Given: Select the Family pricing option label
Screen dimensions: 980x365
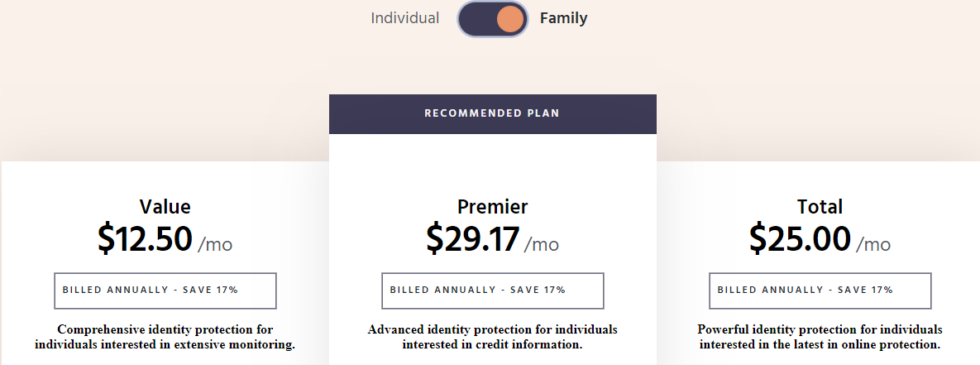Looking at the screenshot, I should pyautogui.click(x=564, y=18).
